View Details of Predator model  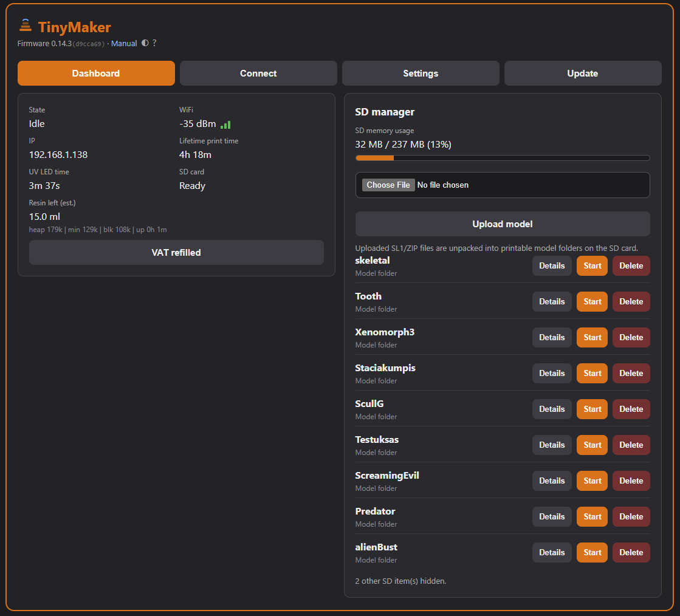pos(552,517)
